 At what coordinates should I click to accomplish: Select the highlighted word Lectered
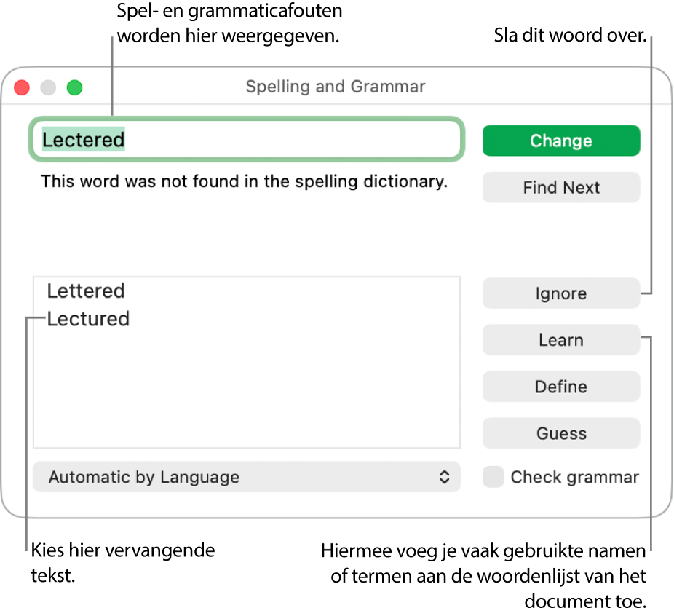(82, 140)
